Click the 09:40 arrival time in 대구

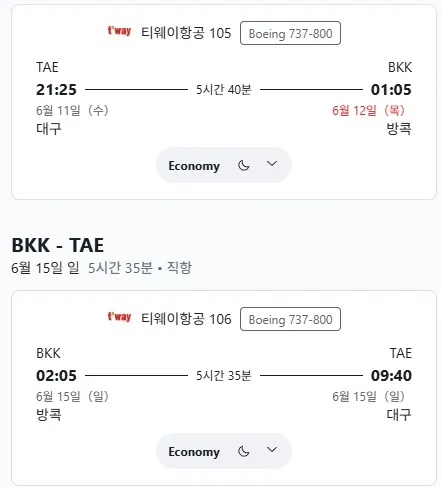tap(391, 376)
